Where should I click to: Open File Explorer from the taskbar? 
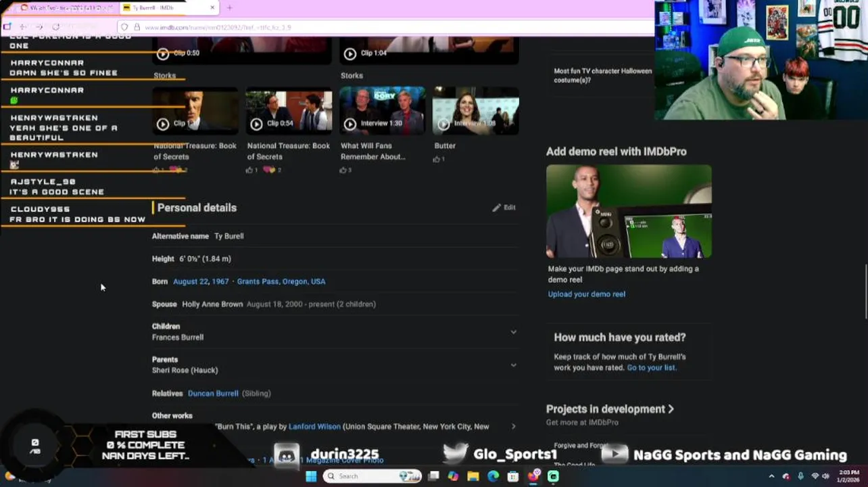(x=473, y=476)
